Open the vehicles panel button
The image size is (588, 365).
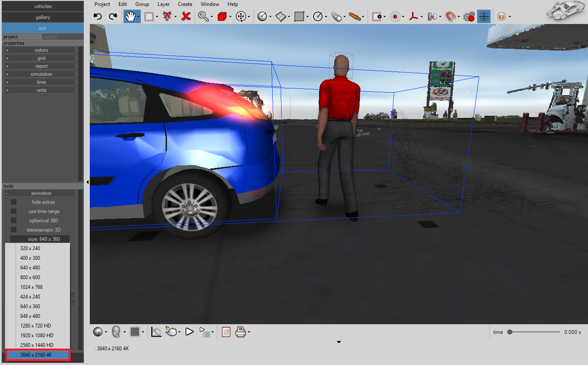tap(43, 6)
